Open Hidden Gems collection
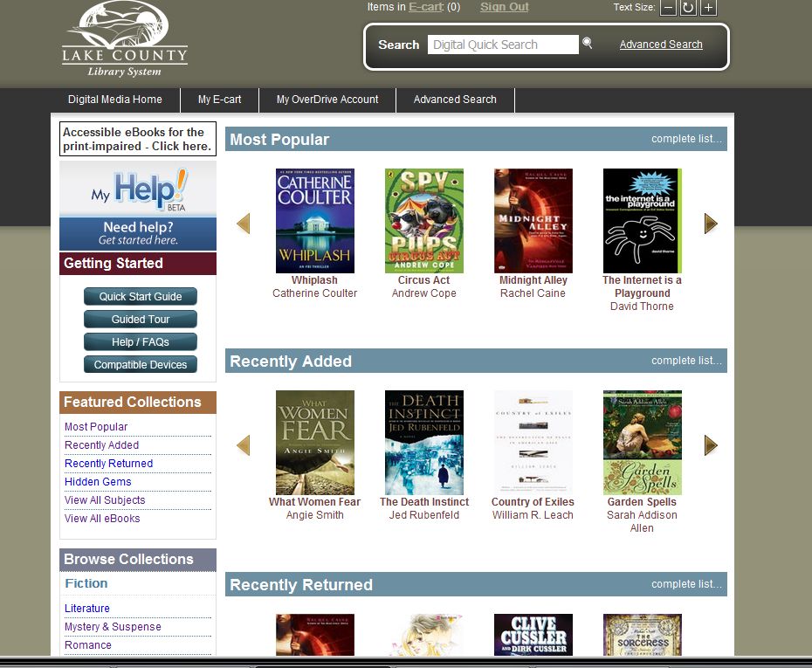The width and height of the screenshot is (812, 668). (98, 482)
